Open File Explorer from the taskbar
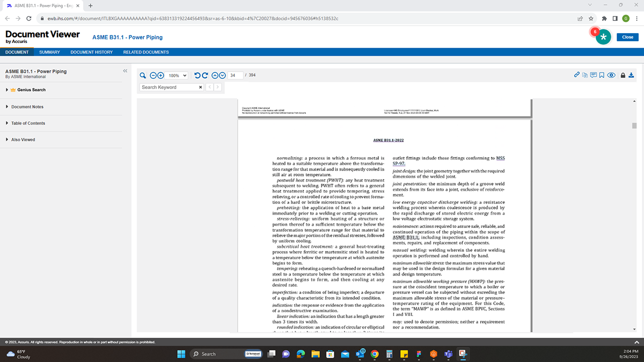Viewport: 644px width, 362px height. click(316, 354)
